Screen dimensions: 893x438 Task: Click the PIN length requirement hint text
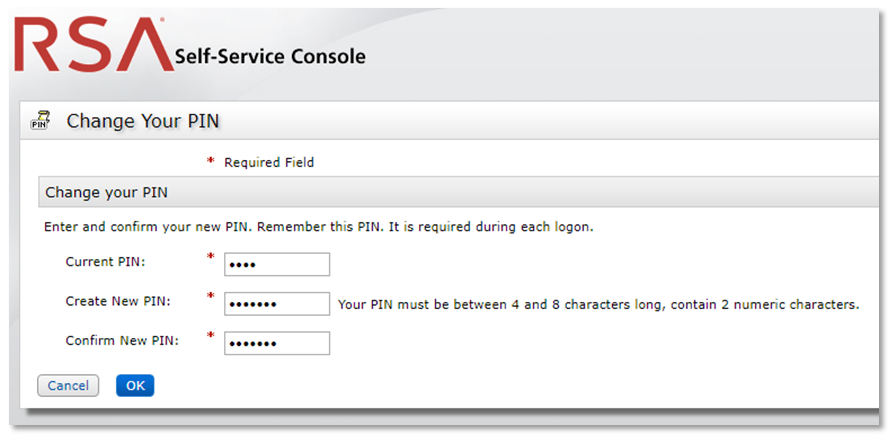pos(599,304)
